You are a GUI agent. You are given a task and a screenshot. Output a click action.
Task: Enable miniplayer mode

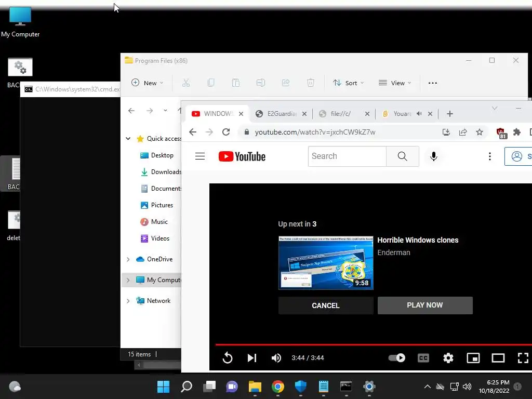point(473,357)
